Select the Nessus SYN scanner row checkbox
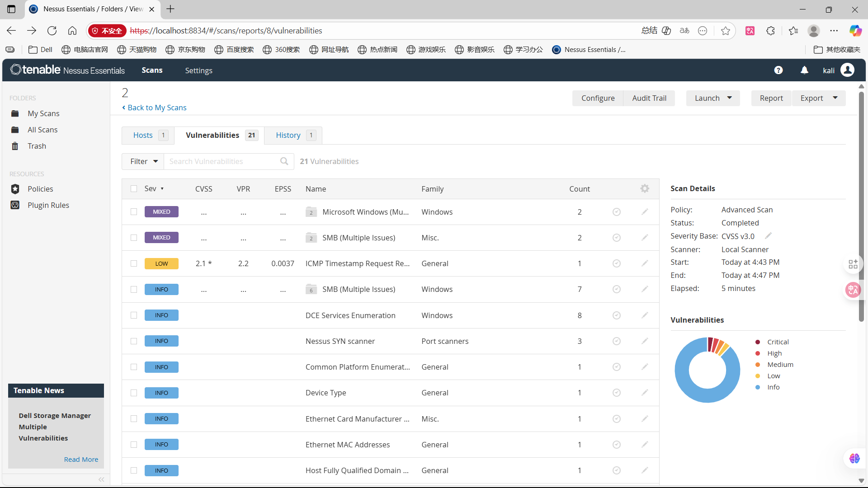 pos(134,341)
